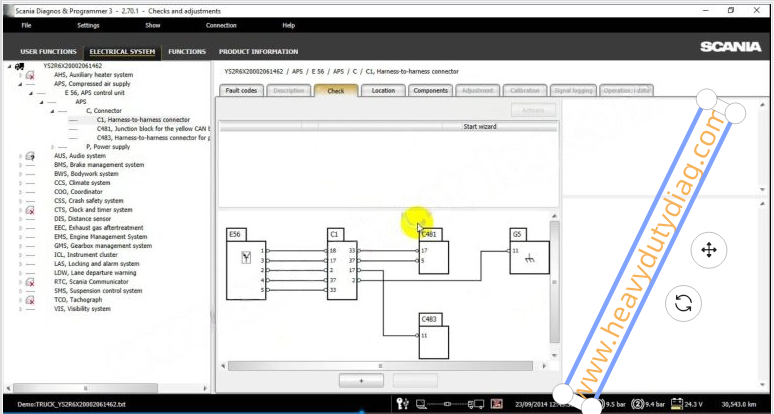
Task: Click the battery voltage icon in status bar
Action: (x=676, y=404)
